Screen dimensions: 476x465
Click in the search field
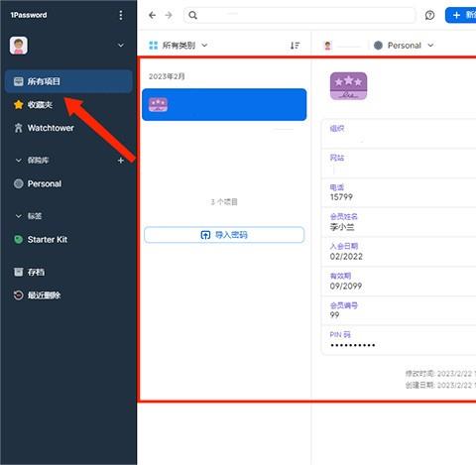(299, 15)
